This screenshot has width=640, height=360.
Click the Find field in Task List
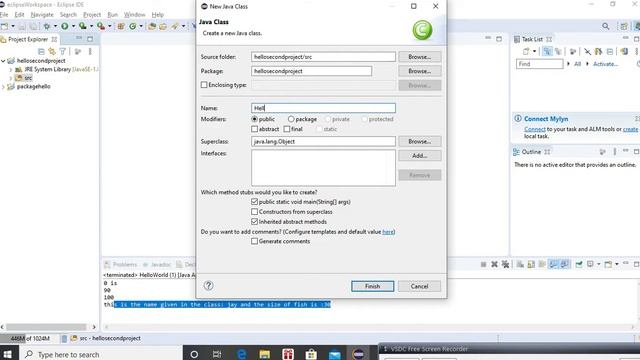(540, 64)
